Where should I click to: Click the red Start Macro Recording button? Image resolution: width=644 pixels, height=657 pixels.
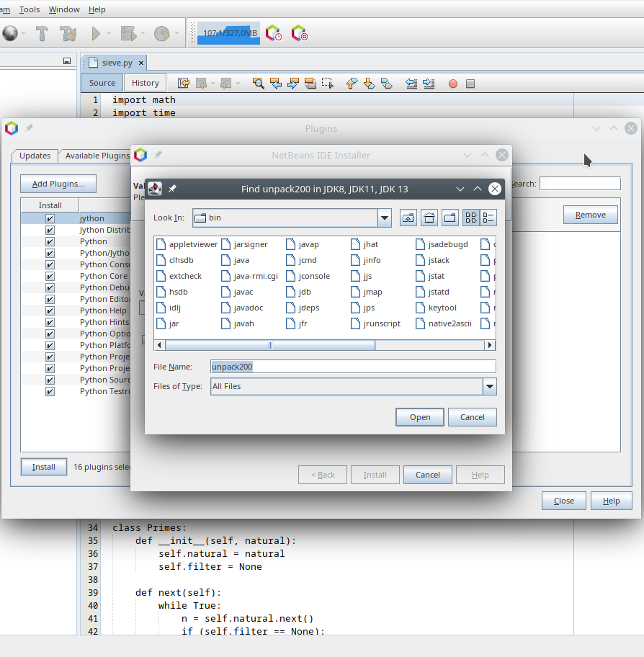click(x=453, y=84)
